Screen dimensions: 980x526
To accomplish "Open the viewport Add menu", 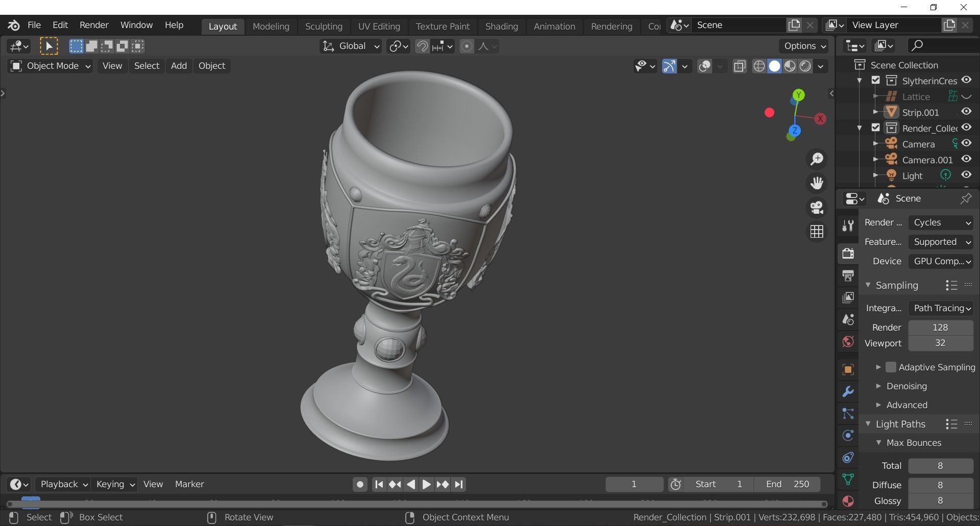I will coord(179,66).
